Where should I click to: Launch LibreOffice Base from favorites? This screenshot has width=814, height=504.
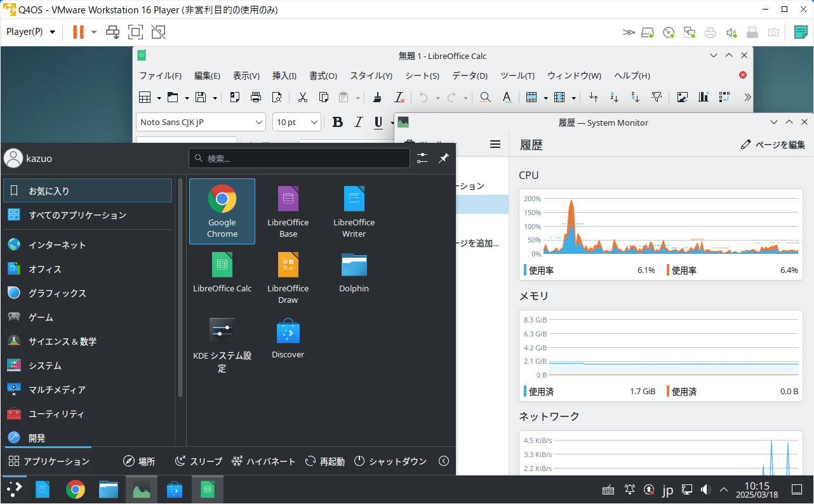pyautogui.click(x=288, y=211)
